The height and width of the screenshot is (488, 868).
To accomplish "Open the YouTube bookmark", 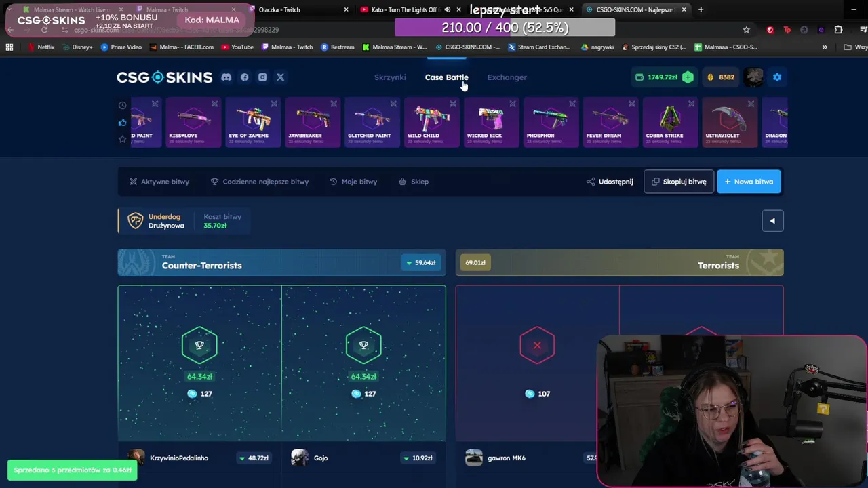I will [x=237, y=47].
